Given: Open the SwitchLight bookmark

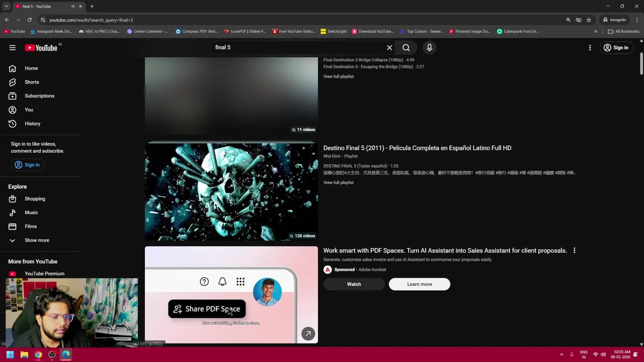Looking at the screenshot, I should 334,31.
